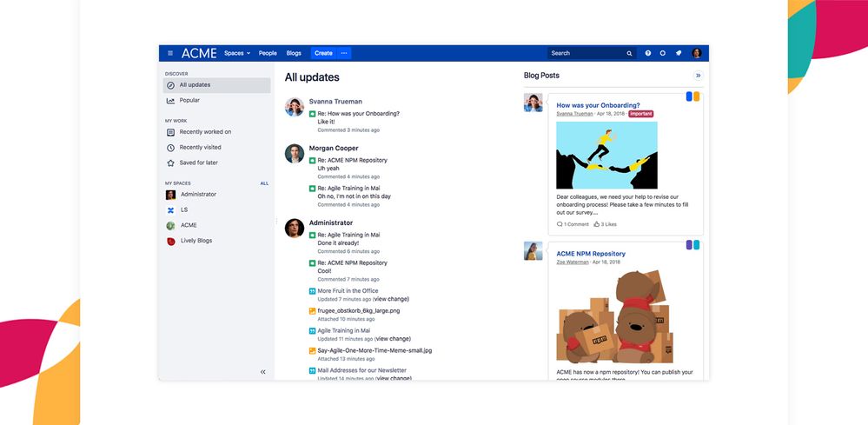Viewport: 868px width, 425px height.
Task: Open the Agile Training in Mai page
Action: point(344,331)
